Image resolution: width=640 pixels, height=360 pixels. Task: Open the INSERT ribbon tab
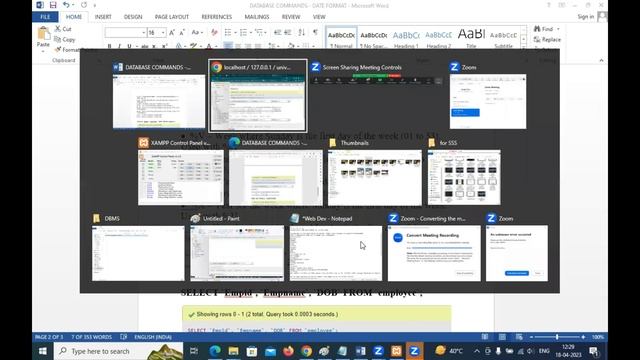point(103,17)
